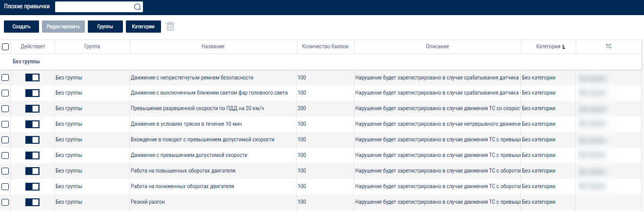Select Вхождение в поворот с превышением name

202,140
